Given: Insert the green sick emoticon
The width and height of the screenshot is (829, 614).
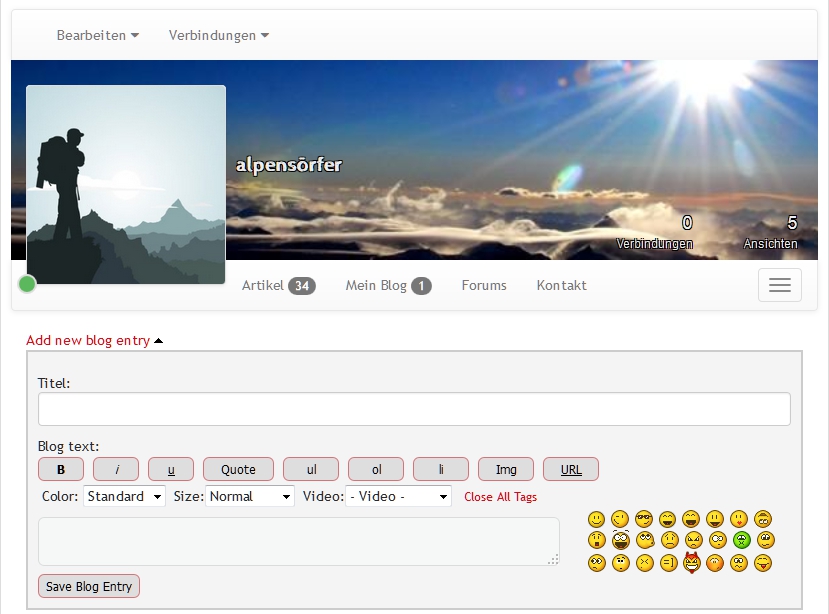Looking at the screenshot, I should (x=742, y=540).
